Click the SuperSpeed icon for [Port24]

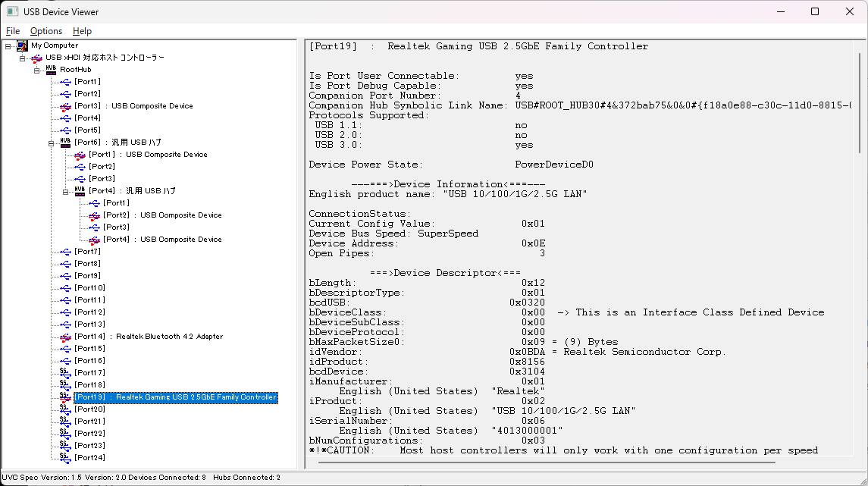pyautogui.click(x=65, y=458)
